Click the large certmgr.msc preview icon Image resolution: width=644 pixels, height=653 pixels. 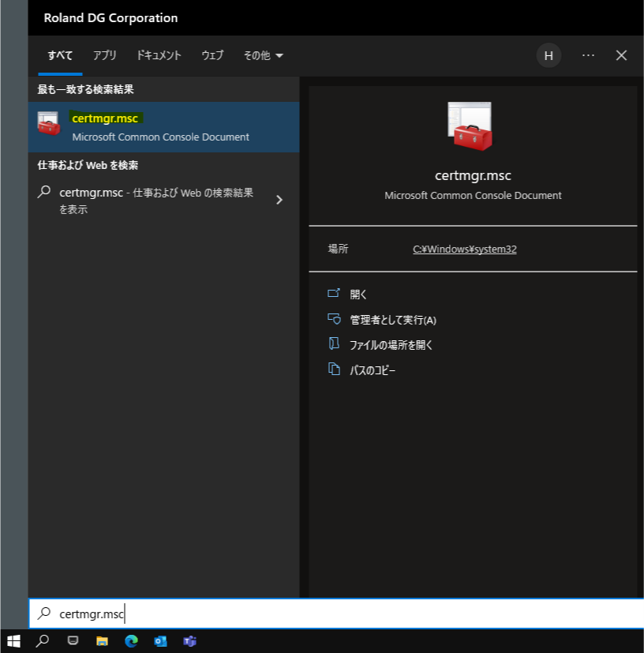tap(470, 126)
